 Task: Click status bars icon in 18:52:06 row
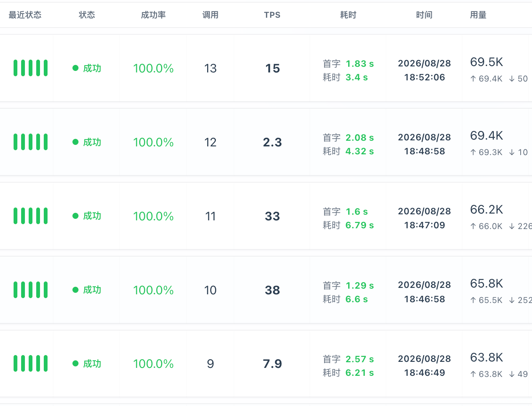click(31, 68)
